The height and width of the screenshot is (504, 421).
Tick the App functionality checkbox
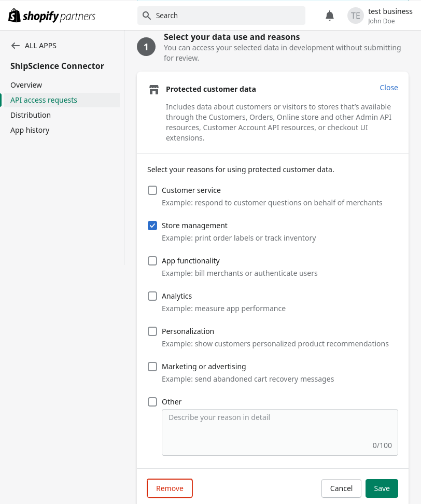pos(152,261)
